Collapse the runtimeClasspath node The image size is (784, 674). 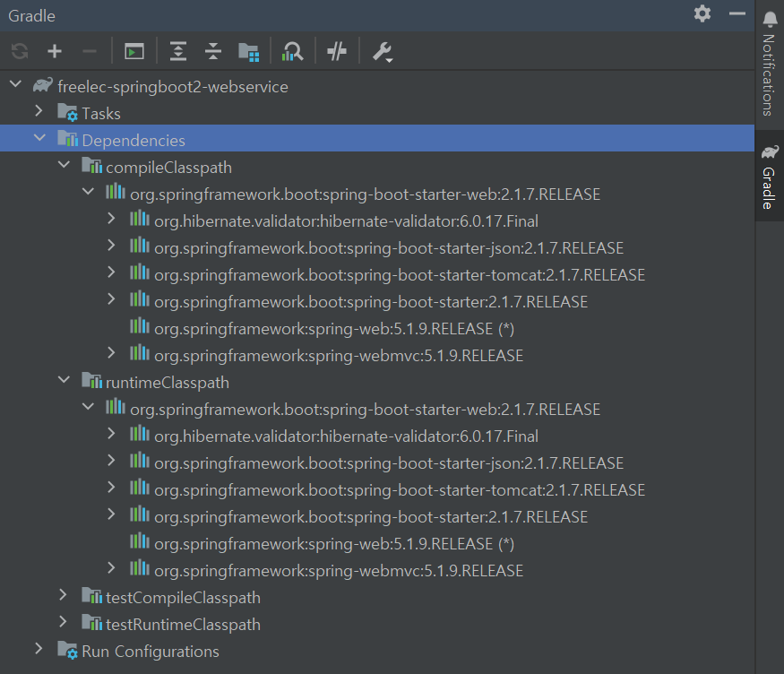[64, 380]
